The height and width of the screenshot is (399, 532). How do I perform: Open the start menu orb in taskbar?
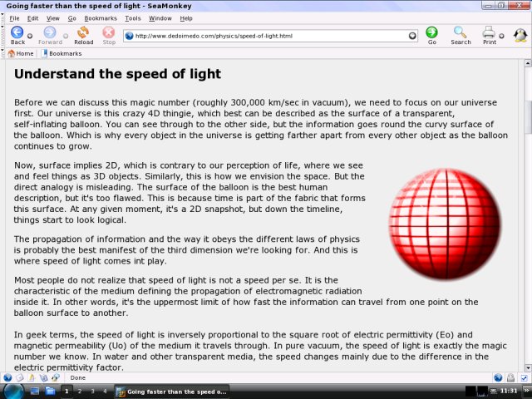coord(13,392)
